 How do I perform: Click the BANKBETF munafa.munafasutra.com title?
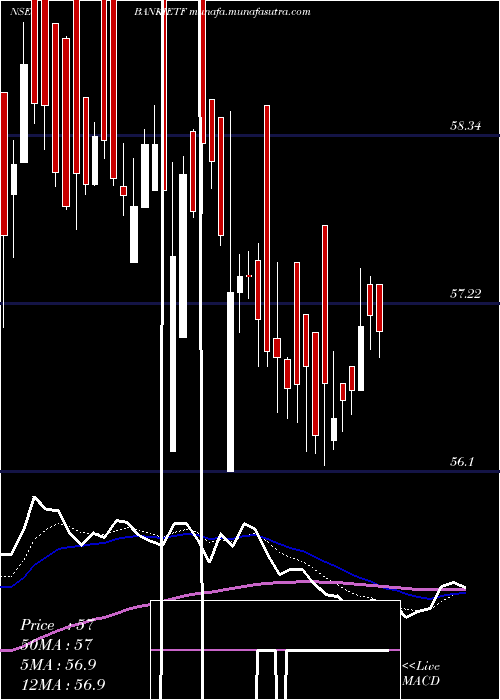(222, 12)
